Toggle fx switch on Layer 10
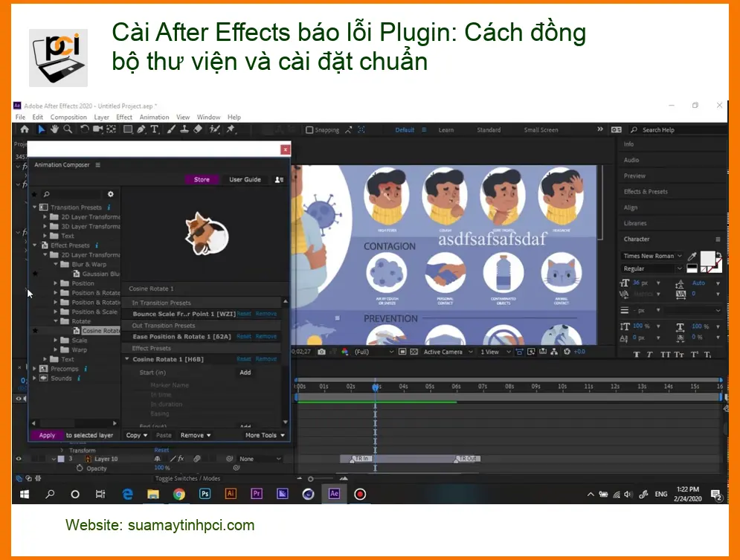The width and height of the screenshot is (740, 560). point(181,459)
